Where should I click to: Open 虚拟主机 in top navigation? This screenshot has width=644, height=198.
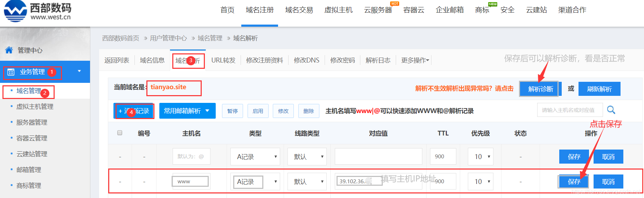(338, 10)
